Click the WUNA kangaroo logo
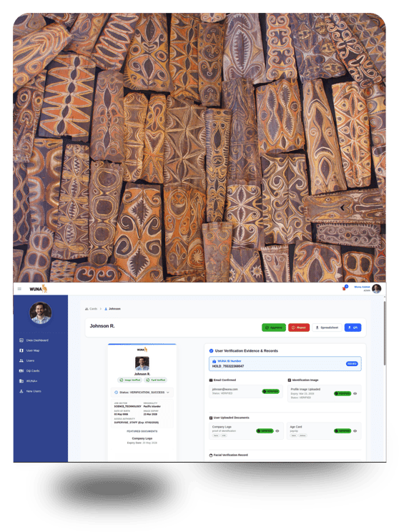Screen dimensions: 399x532 click(39, 289)
